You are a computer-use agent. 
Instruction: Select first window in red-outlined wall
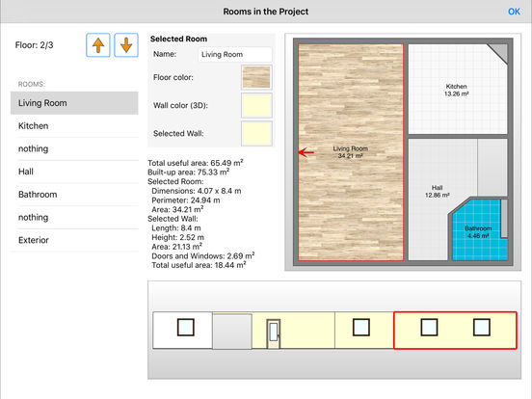[429, 328]
